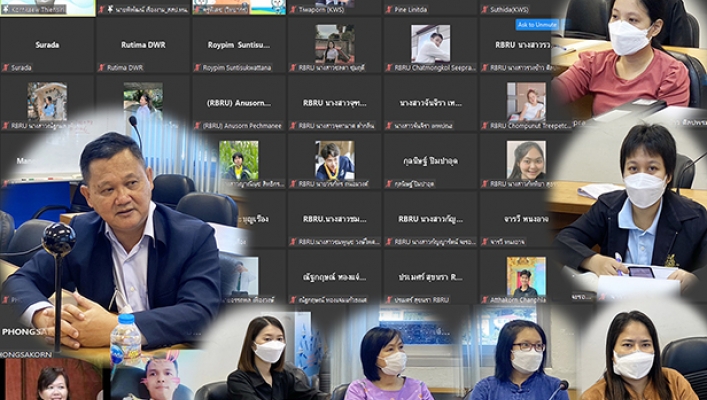Click the 'Roypim Suntisu...' display name

pos(239,45)
